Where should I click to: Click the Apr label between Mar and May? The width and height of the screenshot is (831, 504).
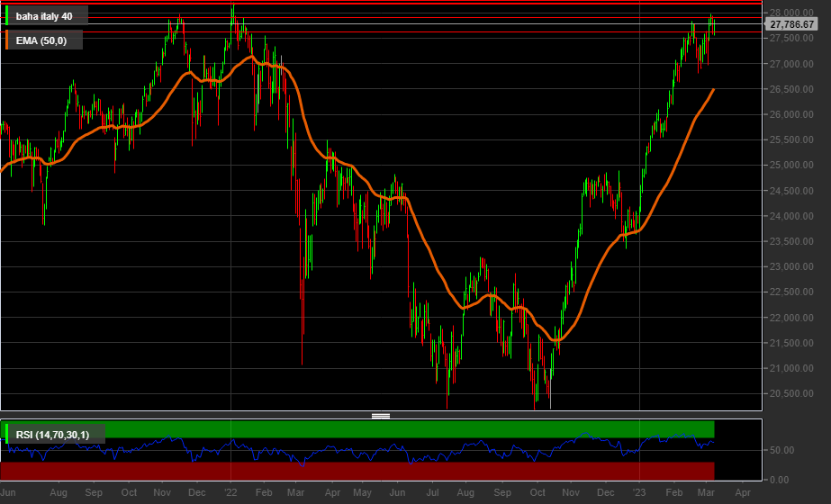coord(332,492)
